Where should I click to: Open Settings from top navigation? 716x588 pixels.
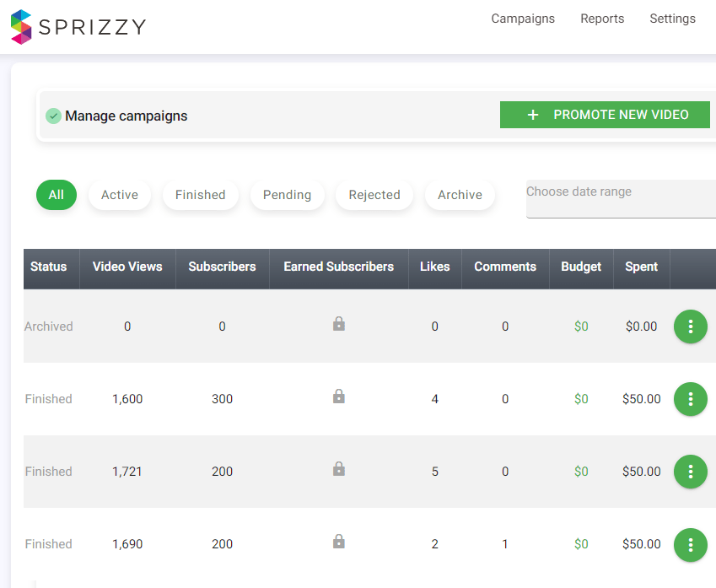click(x=672, y=19)
